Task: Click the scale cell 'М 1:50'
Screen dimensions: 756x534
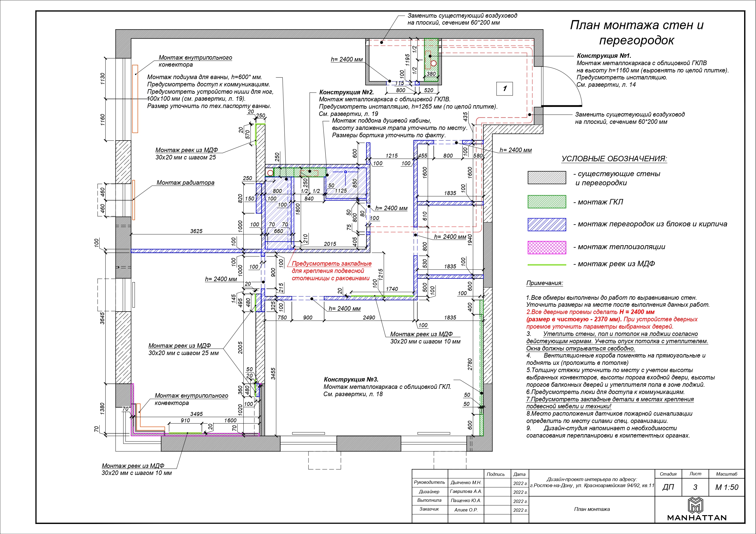Action: 727,487
